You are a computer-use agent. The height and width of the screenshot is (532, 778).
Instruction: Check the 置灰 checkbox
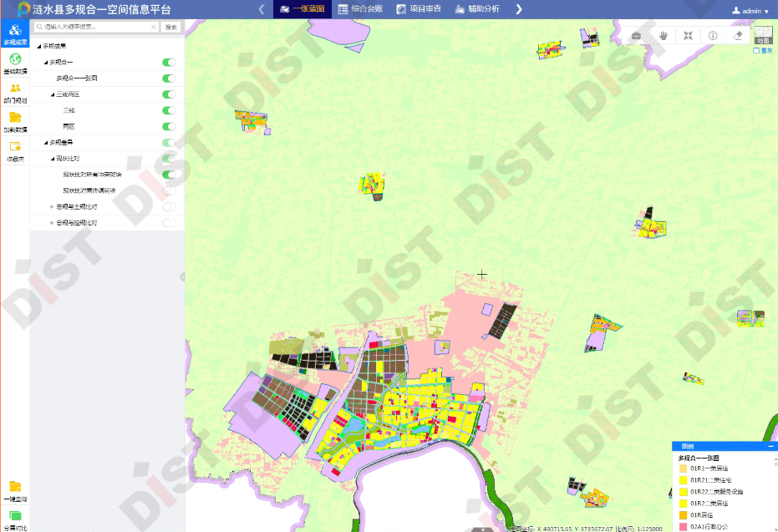(756, 51)
